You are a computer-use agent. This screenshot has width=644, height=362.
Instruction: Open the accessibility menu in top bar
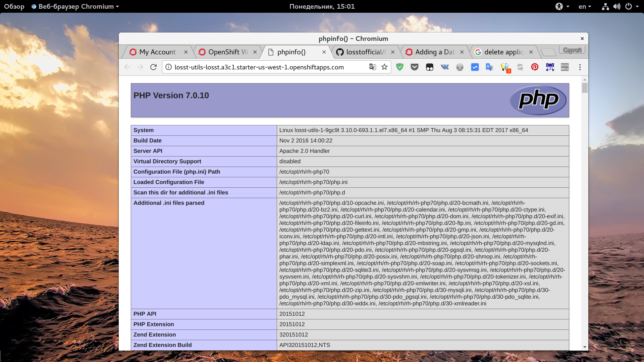(562, 6)
